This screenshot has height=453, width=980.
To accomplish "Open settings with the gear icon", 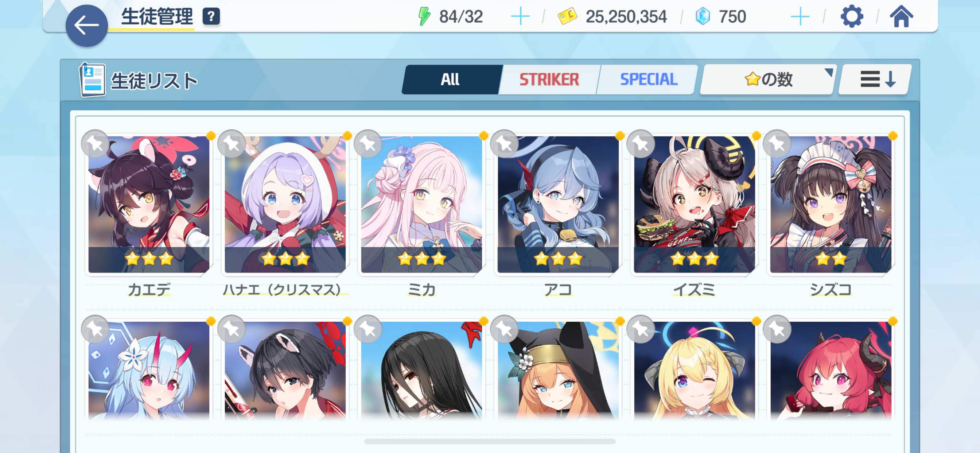I will pos(852,16).
